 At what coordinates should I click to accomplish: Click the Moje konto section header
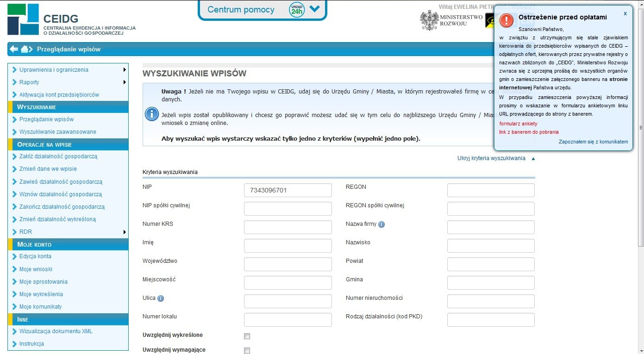coord(68,244)
